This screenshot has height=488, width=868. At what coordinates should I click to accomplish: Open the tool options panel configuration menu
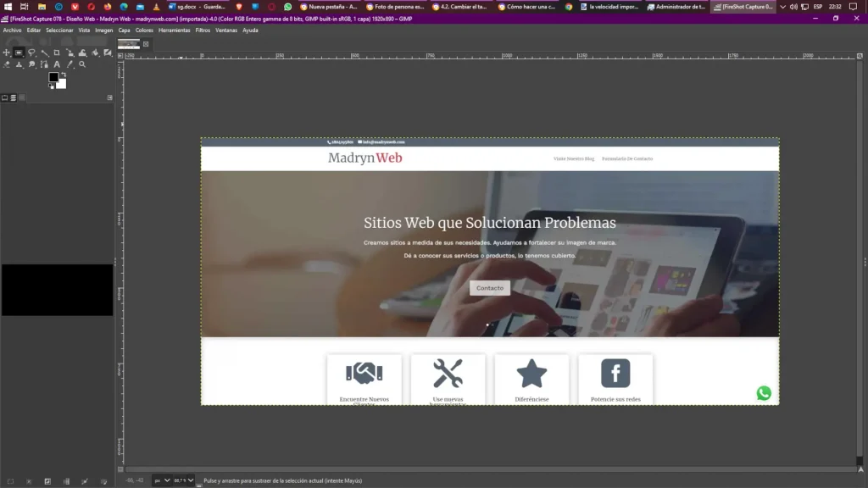(109, 97)
